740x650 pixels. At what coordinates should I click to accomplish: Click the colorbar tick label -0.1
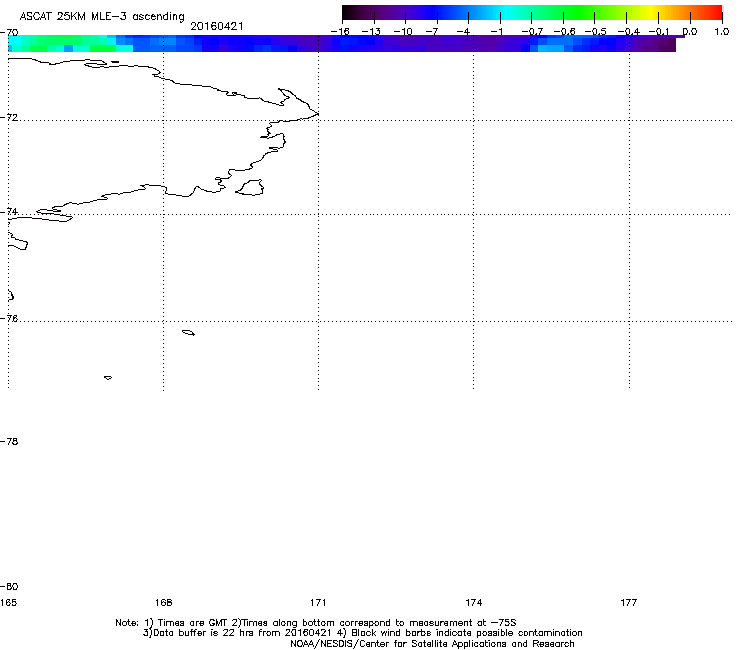pyautogui.click(x=659, y=32)
